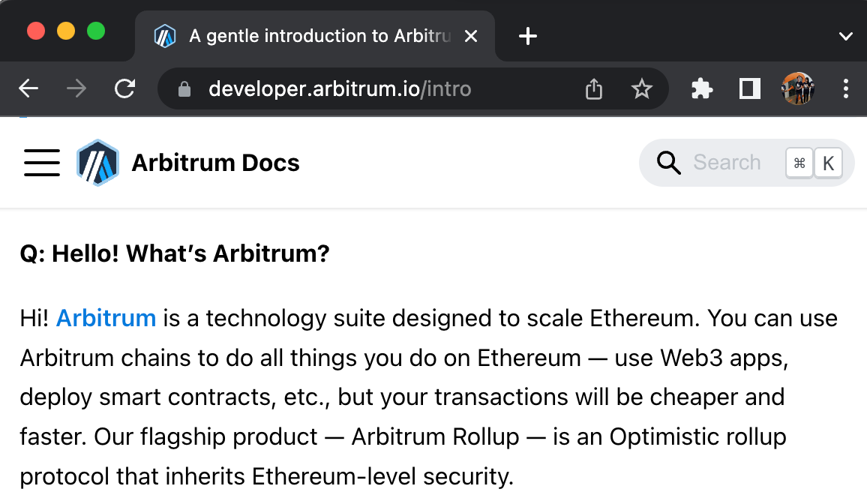This screenshot has height=504, width=867.
Task: Select the 'A gentle introduction to Arbitrum' tab
Action: (x=315, y=36)
